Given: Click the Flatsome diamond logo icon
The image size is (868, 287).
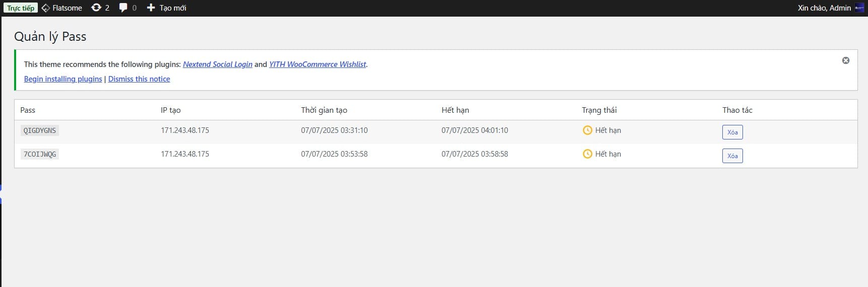Looking at the screenshot, I should click(46, 8).
